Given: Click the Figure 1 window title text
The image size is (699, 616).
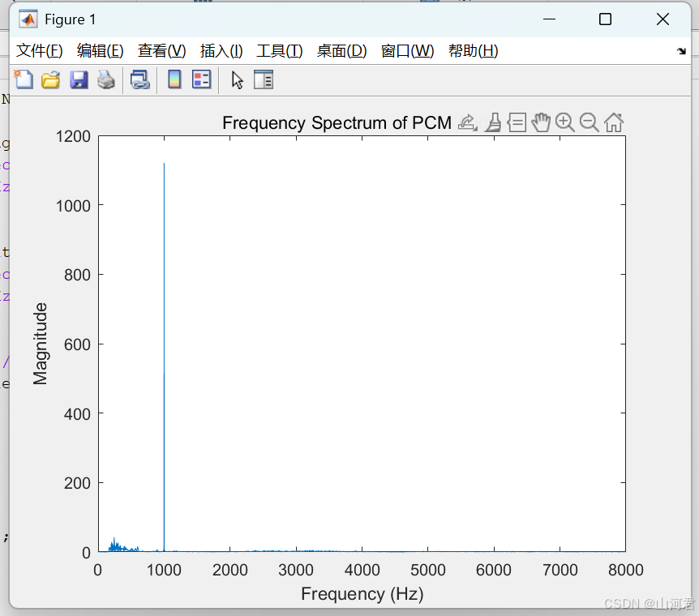Looking at the screenshot, I should click(70, 19).
